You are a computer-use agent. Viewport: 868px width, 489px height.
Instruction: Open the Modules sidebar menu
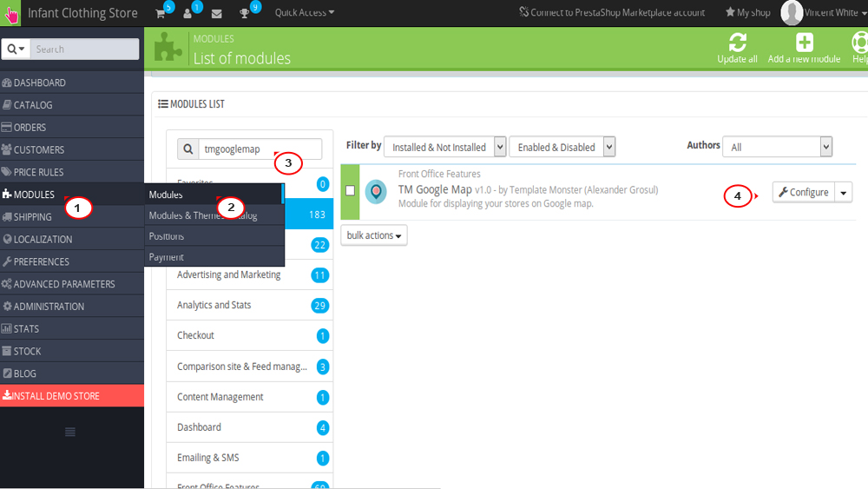point(72,195)
